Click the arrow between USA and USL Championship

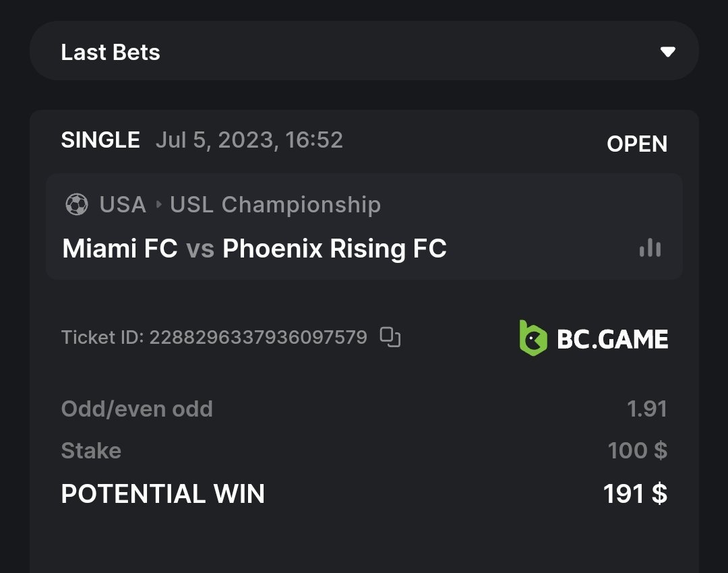(158, 204)
